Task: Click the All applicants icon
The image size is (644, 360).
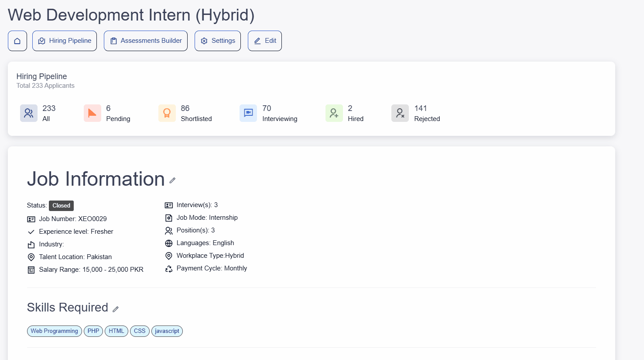Action: [29, 113]
